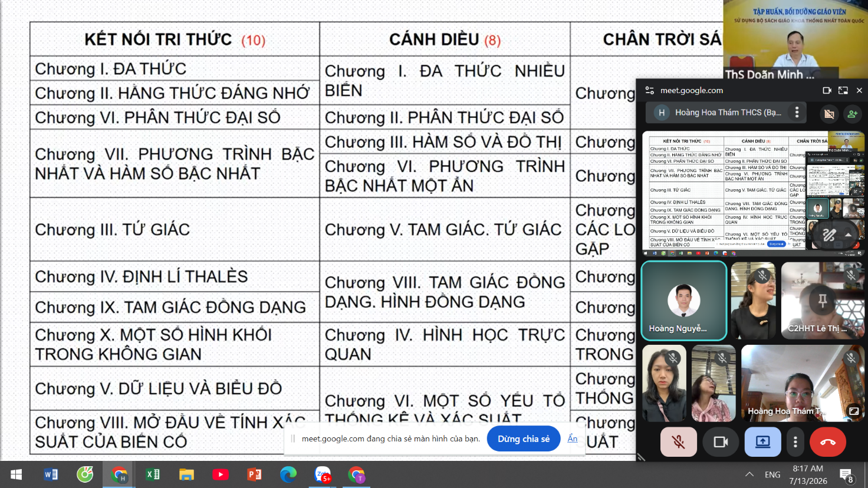The width and height of the screenshot is (868, 488).
Task: Open Microsoft Word from the taskbar
Action: (x=51, y=474)
